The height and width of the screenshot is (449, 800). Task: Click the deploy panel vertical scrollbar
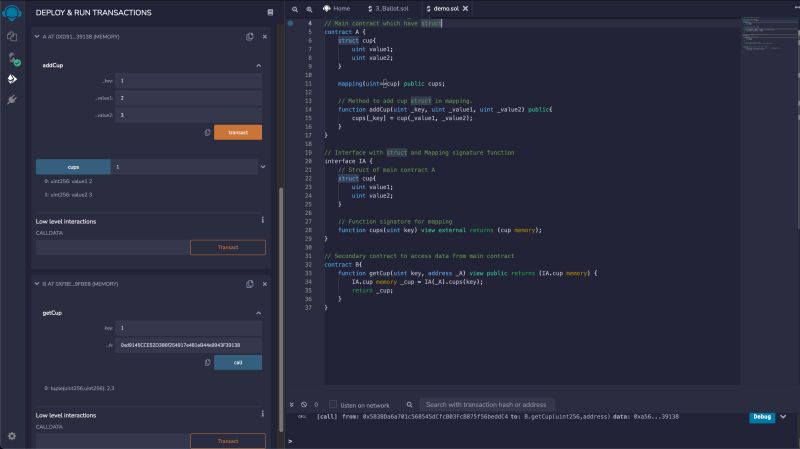tap(281, 309)
